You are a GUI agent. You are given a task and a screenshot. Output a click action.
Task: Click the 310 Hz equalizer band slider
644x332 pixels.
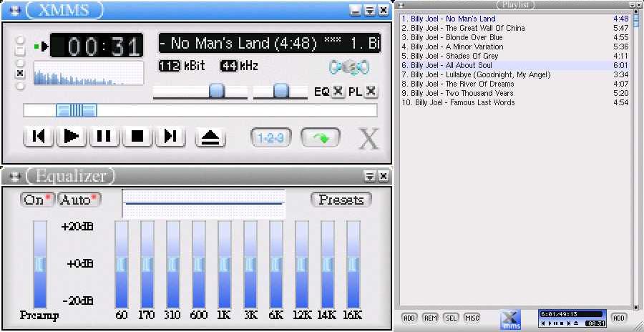(173, 264)
